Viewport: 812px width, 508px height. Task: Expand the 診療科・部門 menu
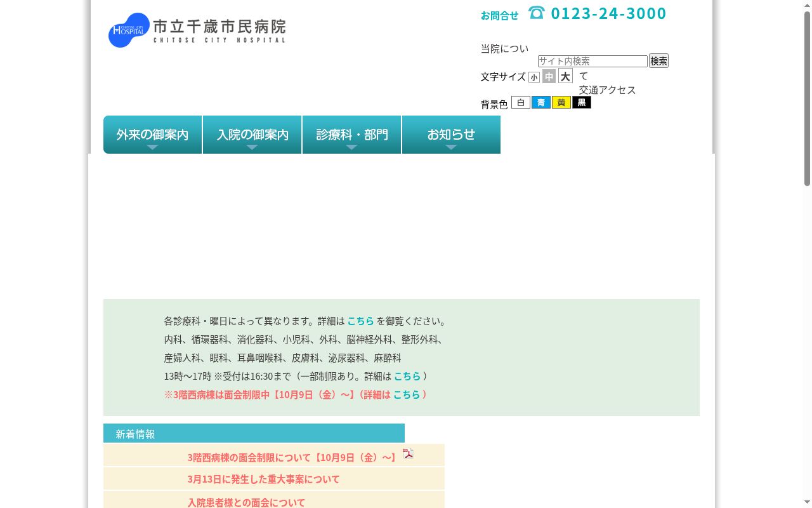pos(351,135)
